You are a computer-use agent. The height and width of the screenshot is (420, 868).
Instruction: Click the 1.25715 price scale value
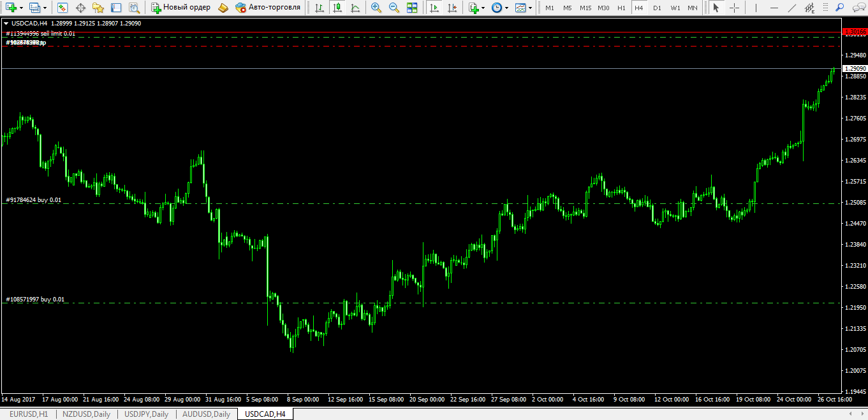pyautogui.click(x=855, y=182)
